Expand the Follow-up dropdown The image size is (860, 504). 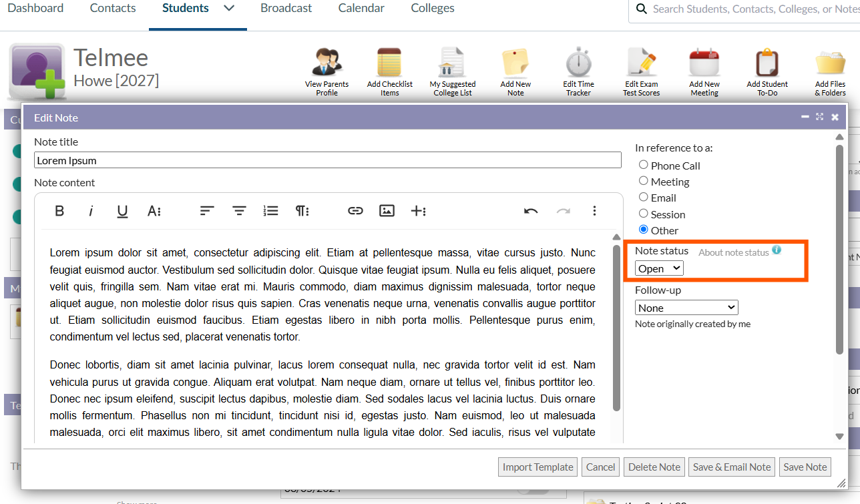click(686, 308)
